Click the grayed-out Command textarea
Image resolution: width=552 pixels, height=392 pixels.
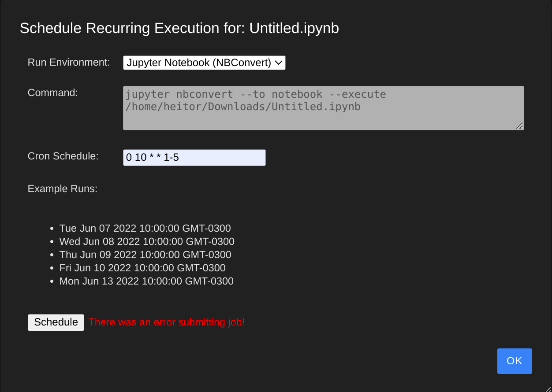(323, 108)
